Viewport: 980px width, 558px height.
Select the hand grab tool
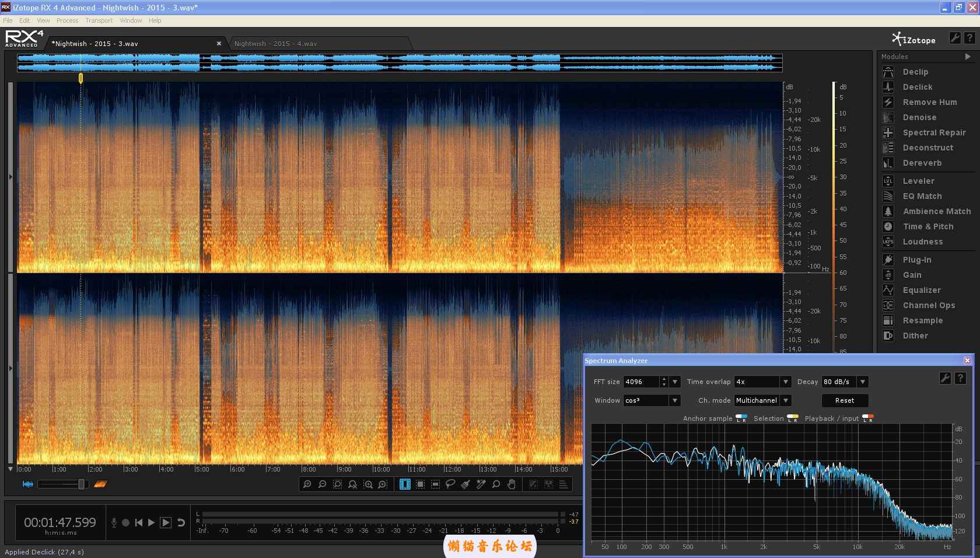pyautogui.click(x=512, y=484)
